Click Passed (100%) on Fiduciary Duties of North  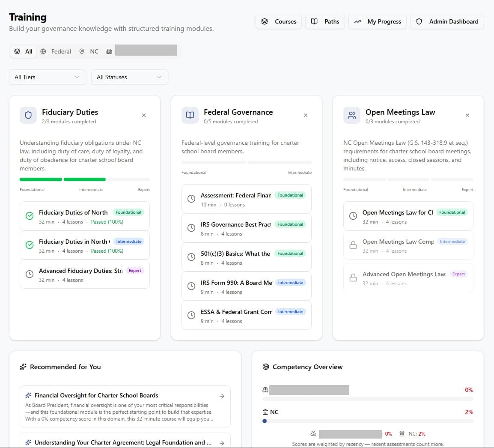(107, 222)
